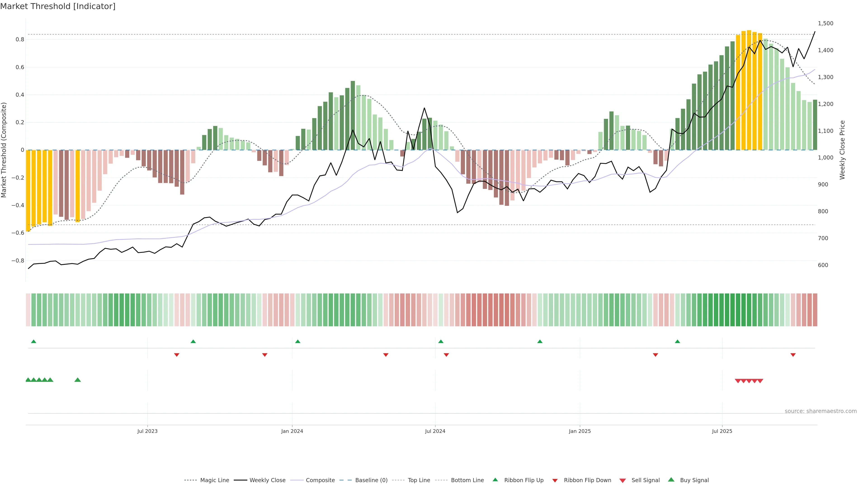The width and height of the screenshot is (868, 488).
Task: Click the Ribbon Flip Down legend triangle
Action: (555, 481)
